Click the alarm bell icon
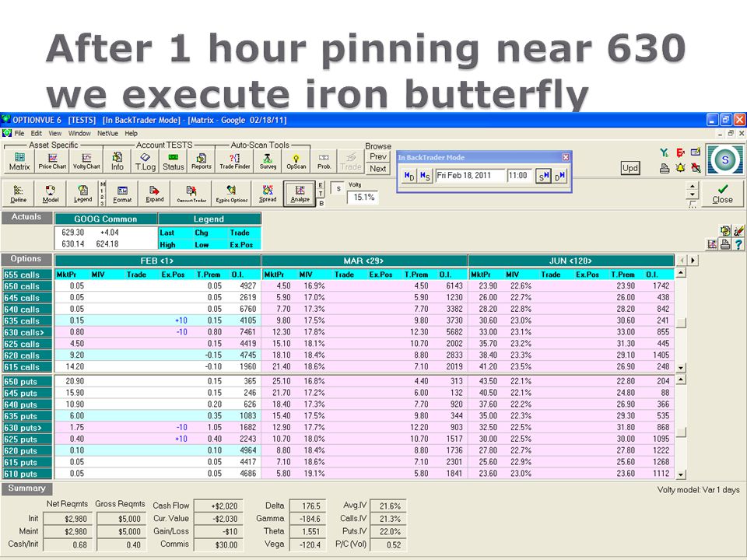Image resolution: width=747 pixels, height=560 pixels. tap(680, 168)
